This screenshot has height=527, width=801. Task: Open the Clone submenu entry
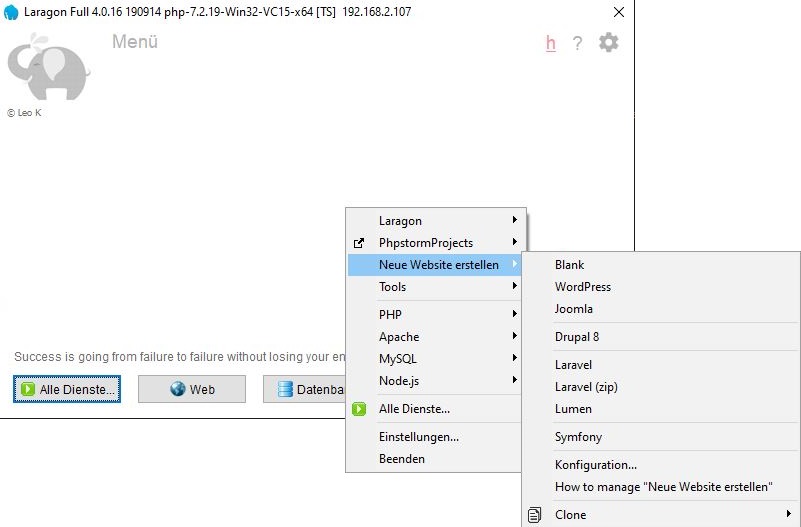click(x=661, y=515)
